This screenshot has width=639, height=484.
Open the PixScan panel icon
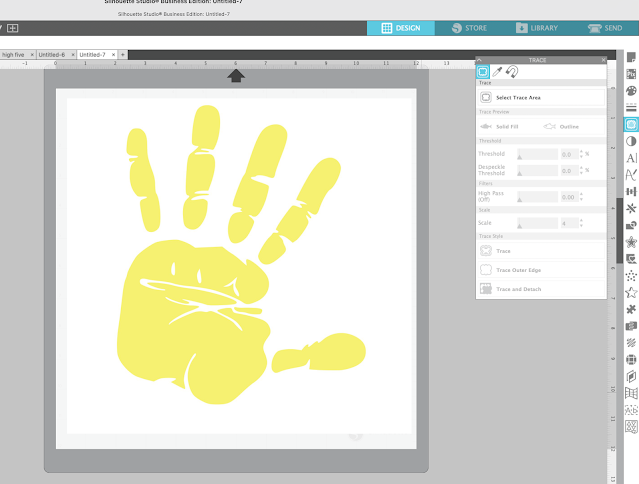click(631, 74)
